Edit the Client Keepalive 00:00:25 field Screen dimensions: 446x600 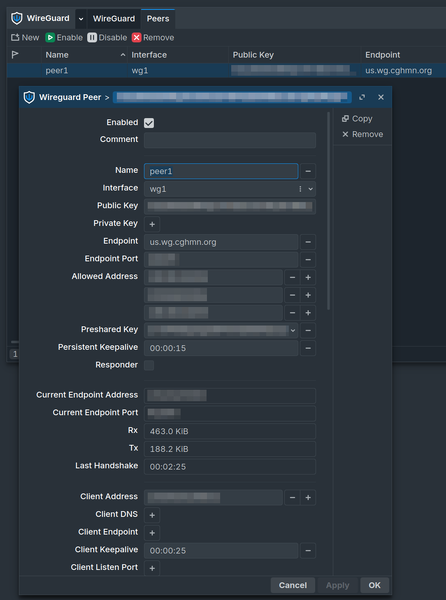[221, 551]
